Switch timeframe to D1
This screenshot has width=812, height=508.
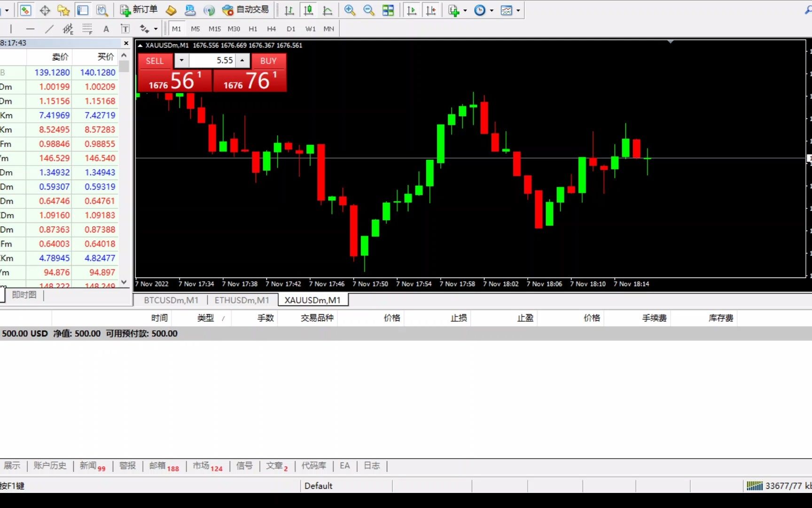(x=291, y=29)
